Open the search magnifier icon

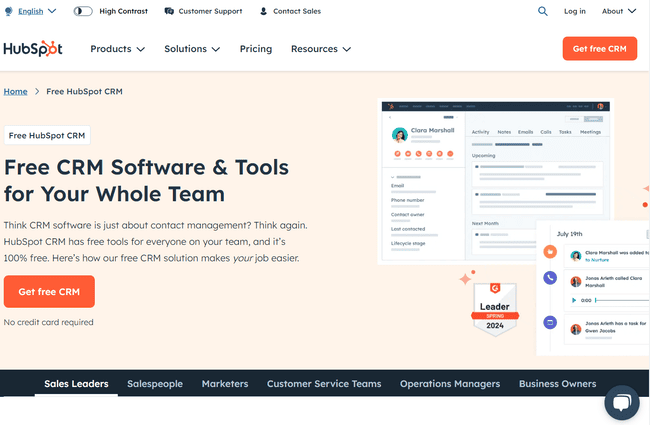pyautogui.click(x=542, y=11)
